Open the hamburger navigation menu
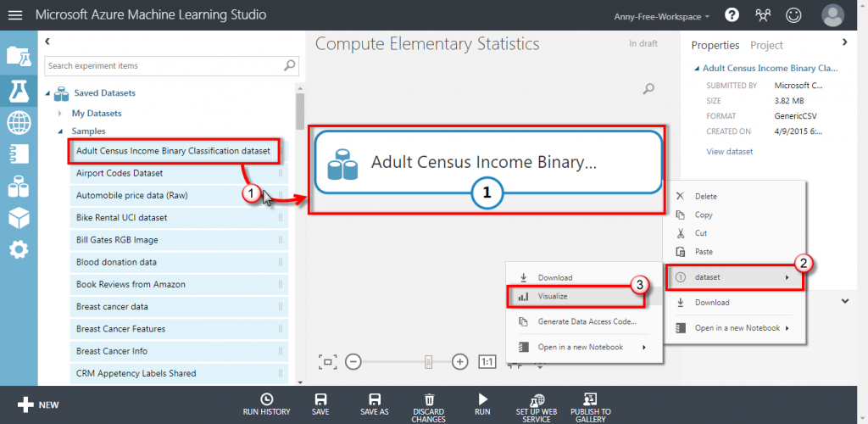868x424 pixels. point(15,15)
